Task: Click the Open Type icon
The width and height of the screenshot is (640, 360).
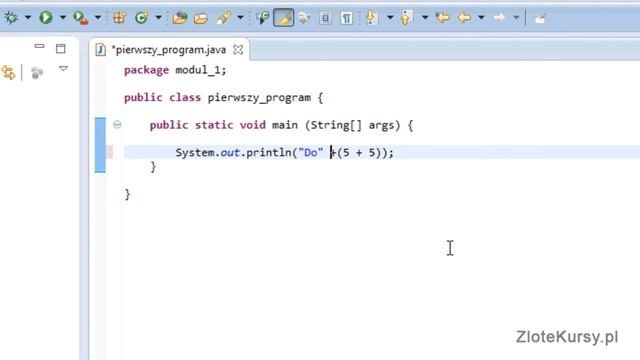Action: tap(180, 18)
